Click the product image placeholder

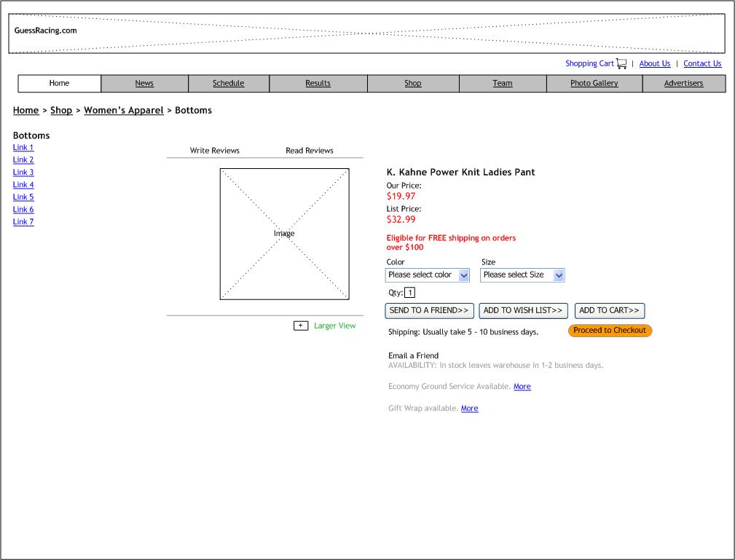click(x=284, y=234)
